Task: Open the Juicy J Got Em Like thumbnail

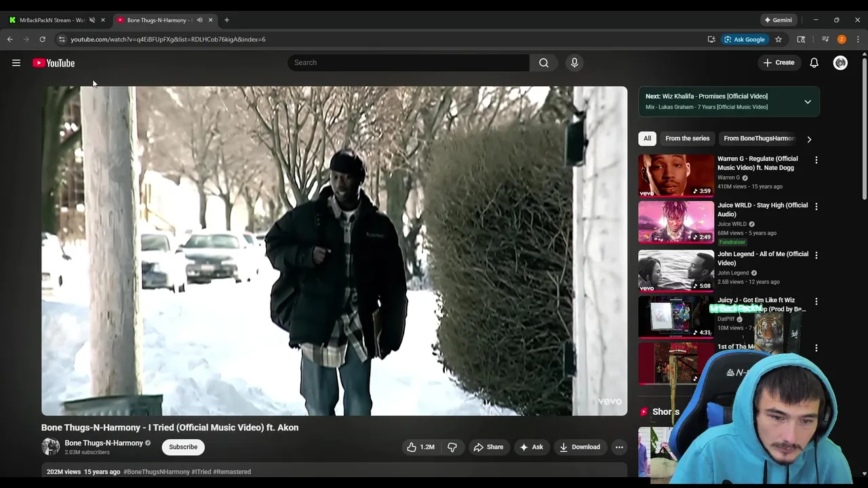Action: 676,317
